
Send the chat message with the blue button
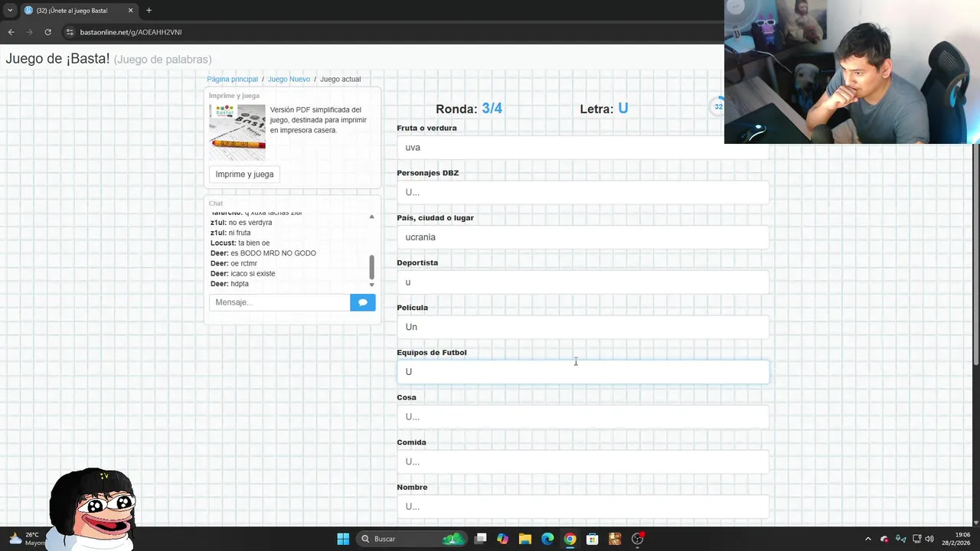tap(363, 302)
